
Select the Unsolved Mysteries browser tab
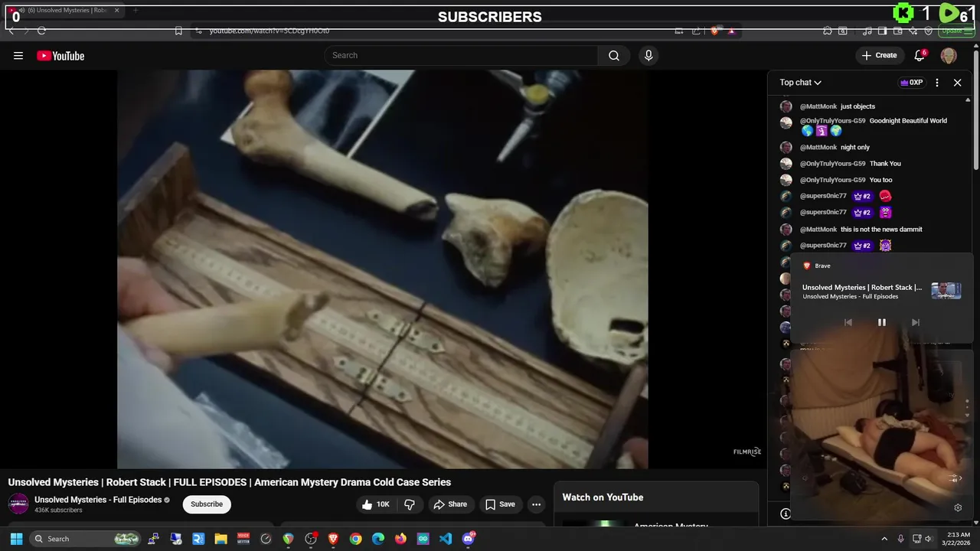point(65,11)
